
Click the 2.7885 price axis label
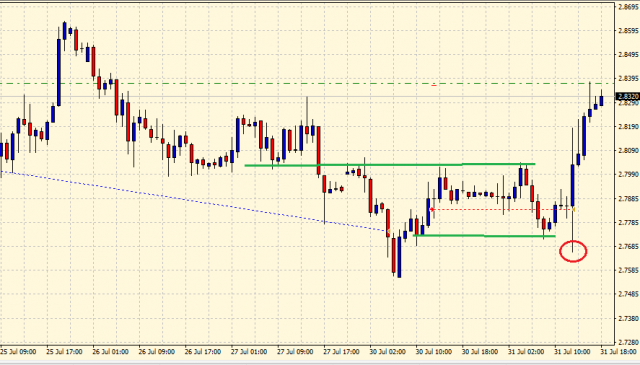pos(629,199)
